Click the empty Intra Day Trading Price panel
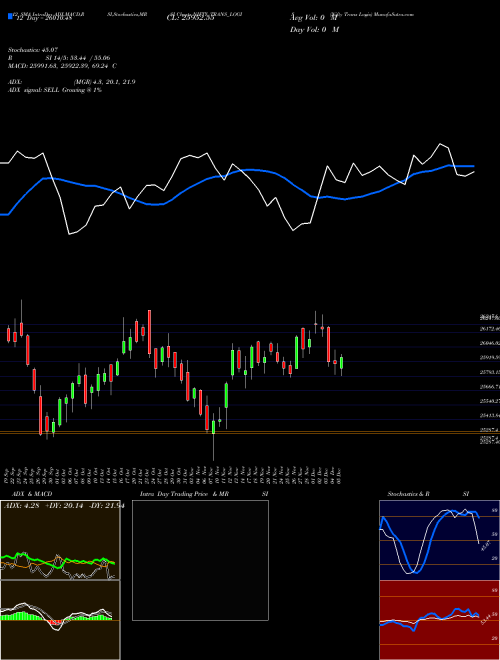Image resolution: width=500 pixels, height=660 pixels. point(200,560)
